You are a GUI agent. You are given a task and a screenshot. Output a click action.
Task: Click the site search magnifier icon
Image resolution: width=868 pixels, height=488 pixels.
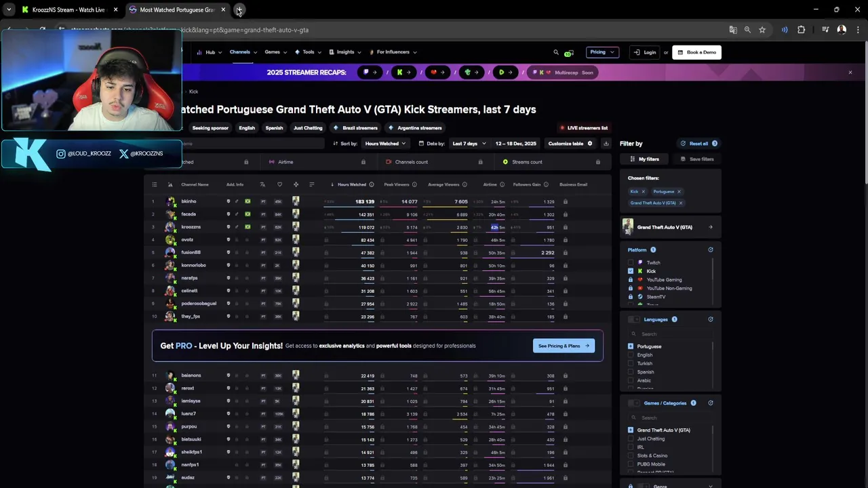[556, 52]
